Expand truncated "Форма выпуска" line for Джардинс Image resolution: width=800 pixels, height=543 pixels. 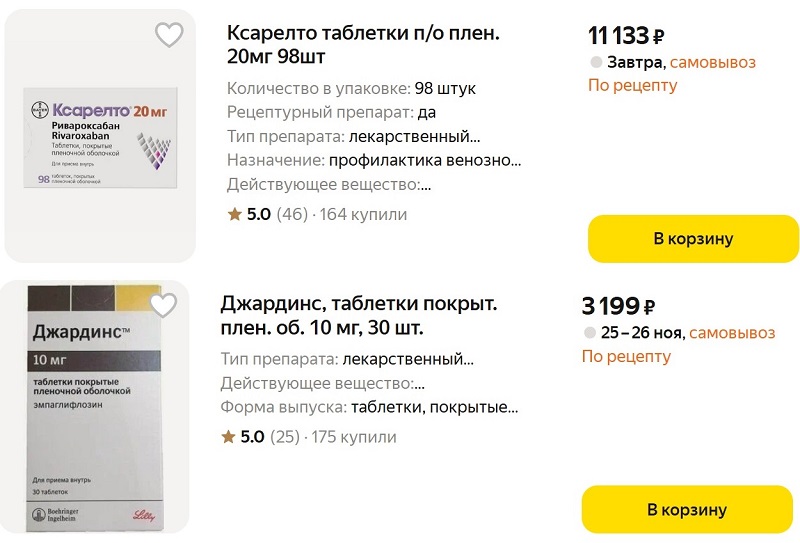[369, 407]
